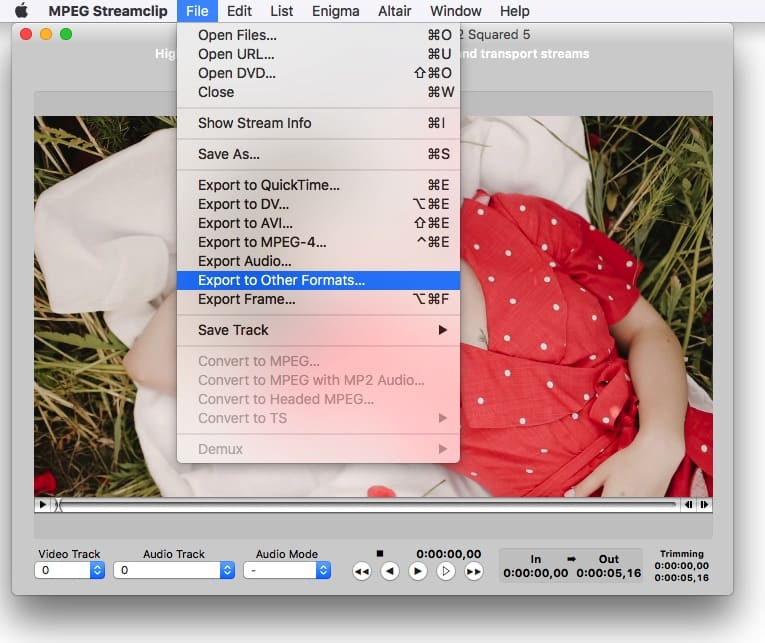Open the MPEG Streamclip application menu
Viewport: 765px width, 643px height.
(x=108, y=11)
